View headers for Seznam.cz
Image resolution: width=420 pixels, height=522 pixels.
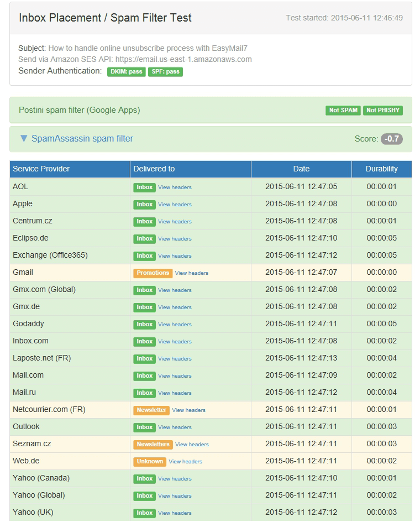192,445
